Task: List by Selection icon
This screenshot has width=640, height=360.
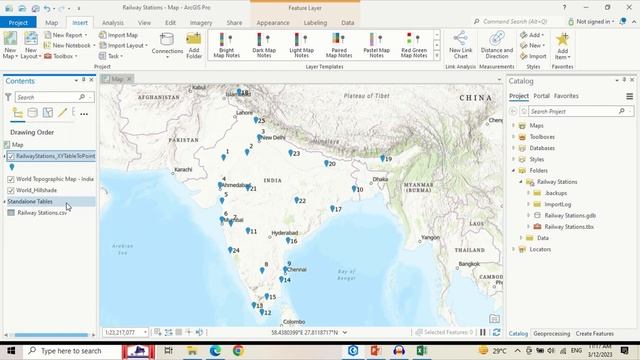Action: [x=48, y=113]
